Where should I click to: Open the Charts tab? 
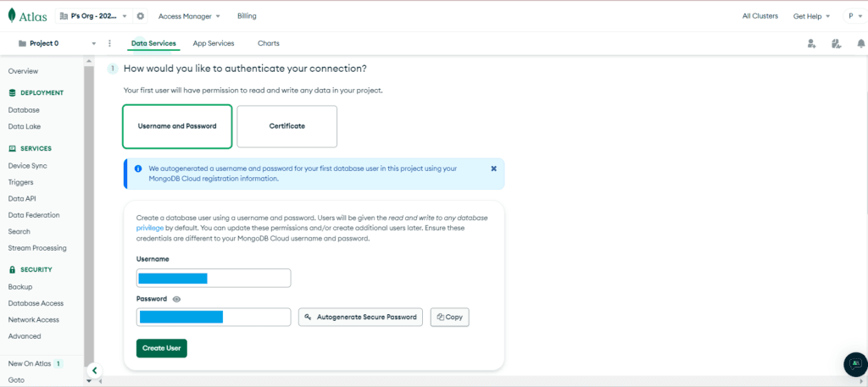268,43
